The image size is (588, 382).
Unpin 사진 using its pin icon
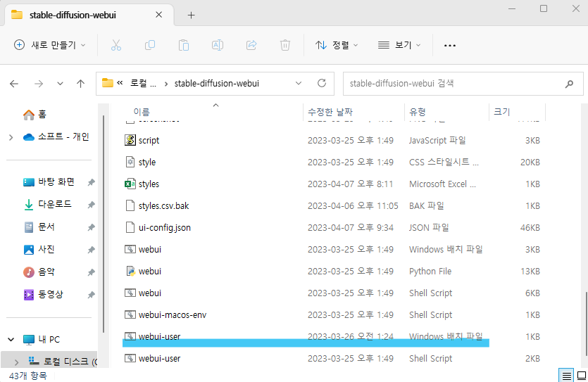(91, 250)
